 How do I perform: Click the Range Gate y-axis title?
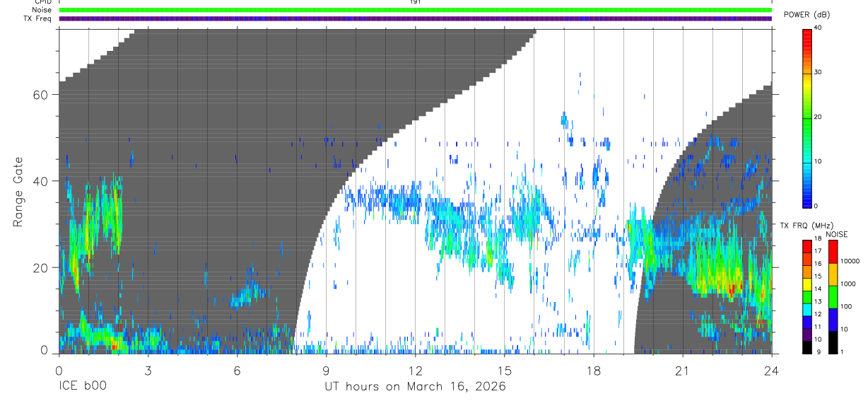click(x=18, y=192)
